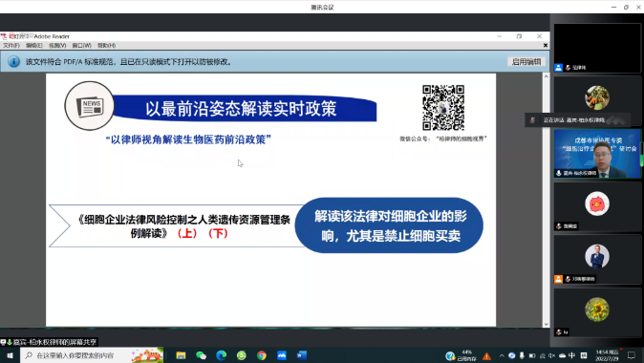Click the red (下) link text
The height and width of the screenshot is (363, 644).
[x=218, y=233]
